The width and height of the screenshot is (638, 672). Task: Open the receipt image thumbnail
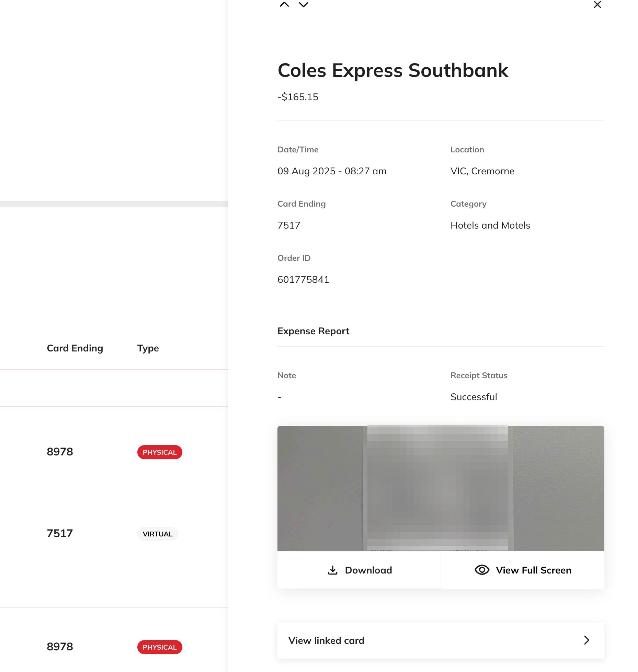click(x=441, y=487)
